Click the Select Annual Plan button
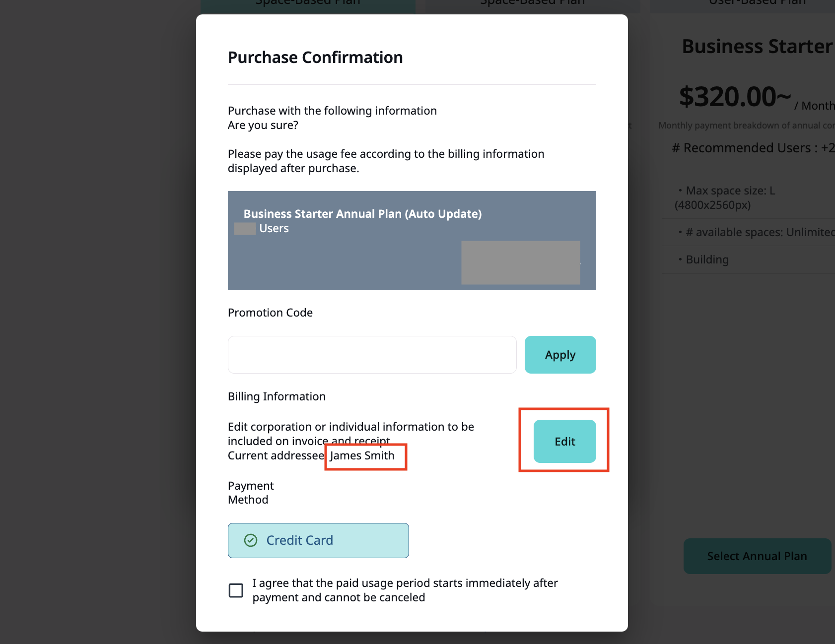 click(x=757, y=556)
